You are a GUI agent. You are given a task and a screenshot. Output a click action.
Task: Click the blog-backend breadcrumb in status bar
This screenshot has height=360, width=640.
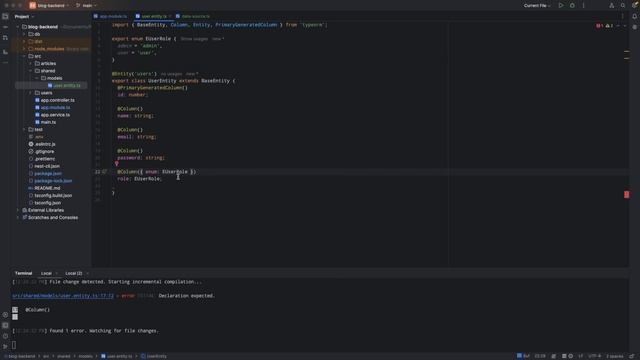pyautogui.click(x=20, y=356)
